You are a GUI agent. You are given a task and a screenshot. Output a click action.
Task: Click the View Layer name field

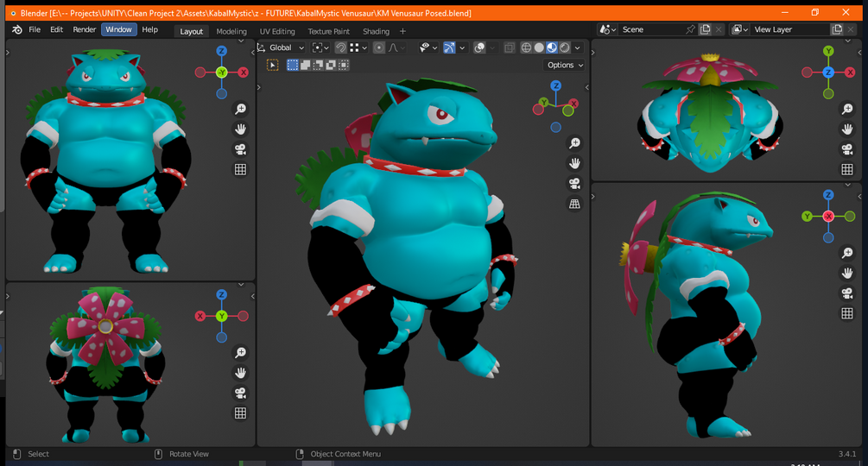(x=789, y=30)
